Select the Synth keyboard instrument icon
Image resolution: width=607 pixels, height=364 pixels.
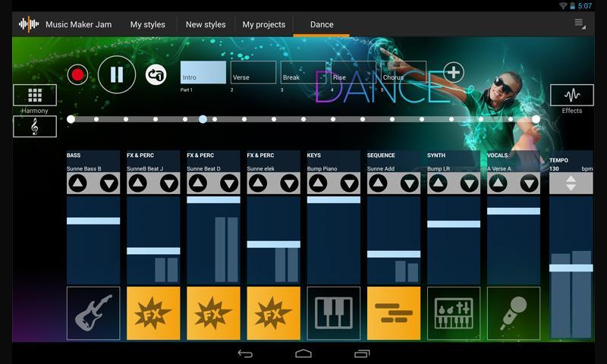coord(454,313)
